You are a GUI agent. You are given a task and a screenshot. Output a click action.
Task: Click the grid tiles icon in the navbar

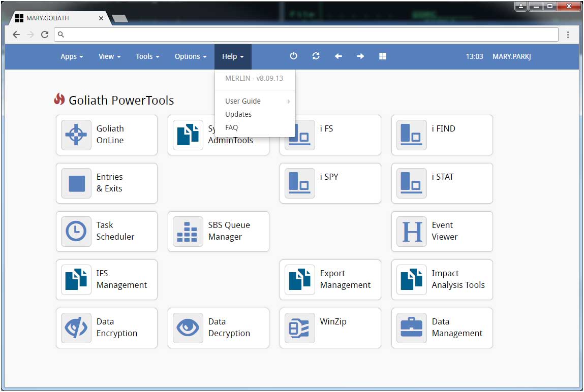[383, 56]
